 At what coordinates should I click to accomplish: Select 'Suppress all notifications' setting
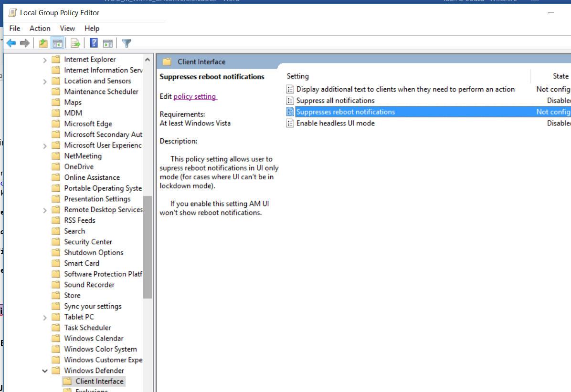tap(335, 101)
